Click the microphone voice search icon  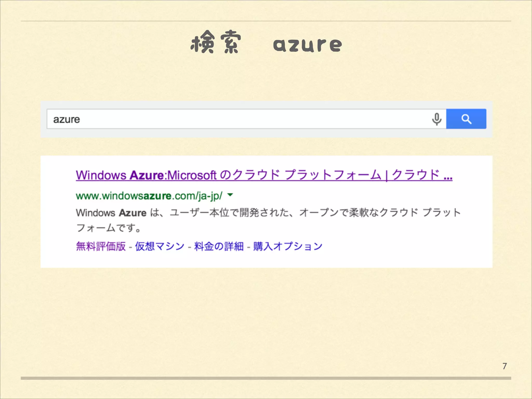(437, 119)
